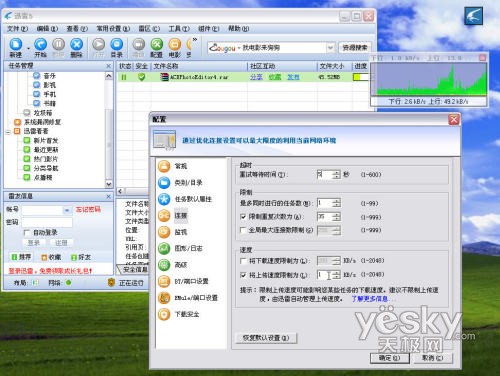Click the paused status icon of ACDPhotoEditor task

124,77
